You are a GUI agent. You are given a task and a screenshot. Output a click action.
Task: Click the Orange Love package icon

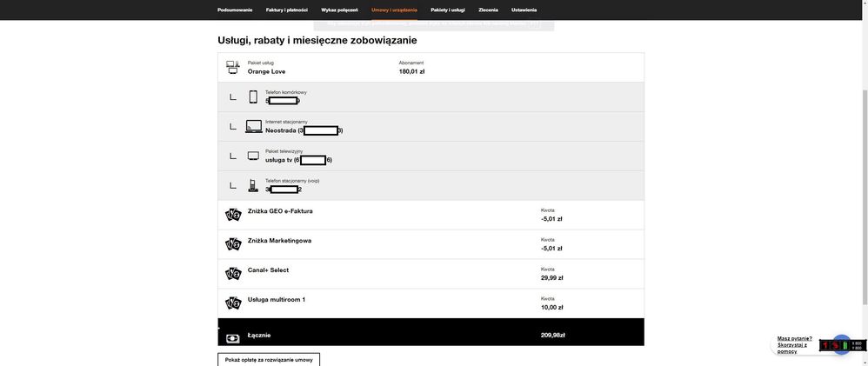point(233,67)
